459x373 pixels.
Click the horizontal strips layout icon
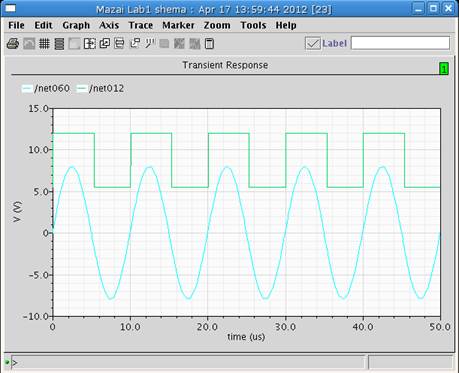[59, 44]
